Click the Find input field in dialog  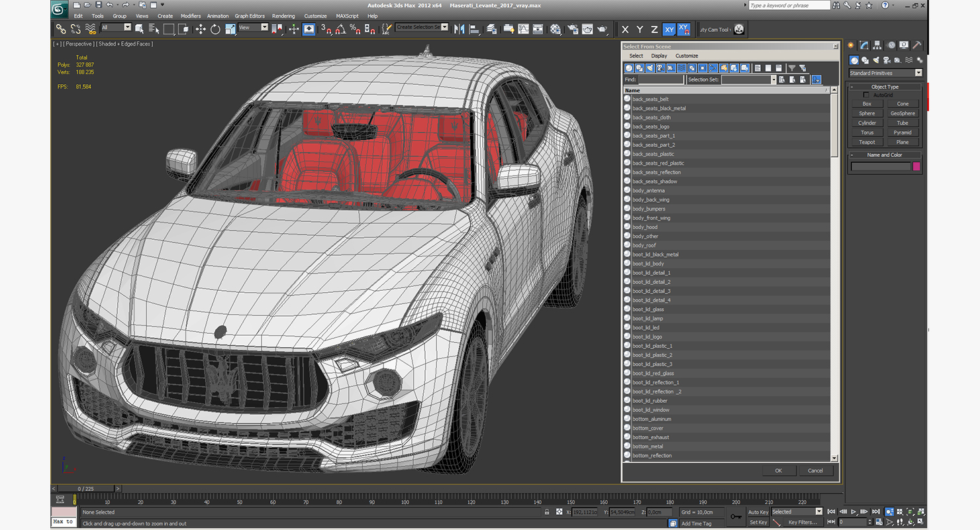click(661, 79)
